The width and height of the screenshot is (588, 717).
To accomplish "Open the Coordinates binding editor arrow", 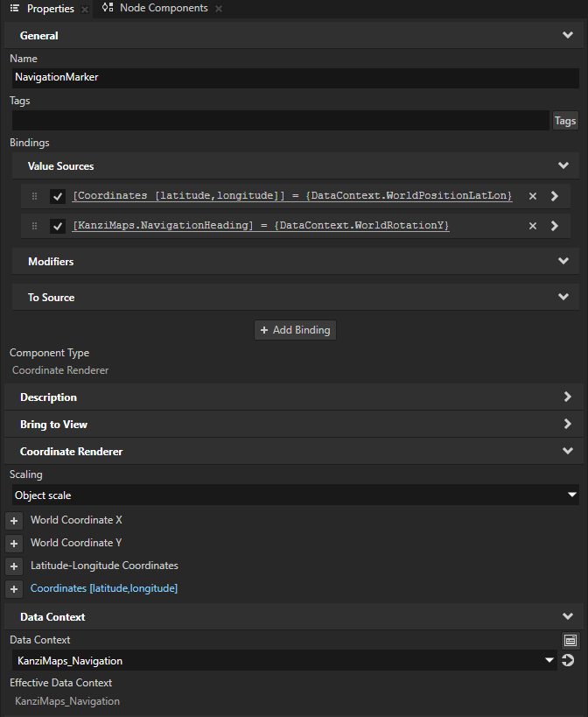I will click(x=554, y=195).
